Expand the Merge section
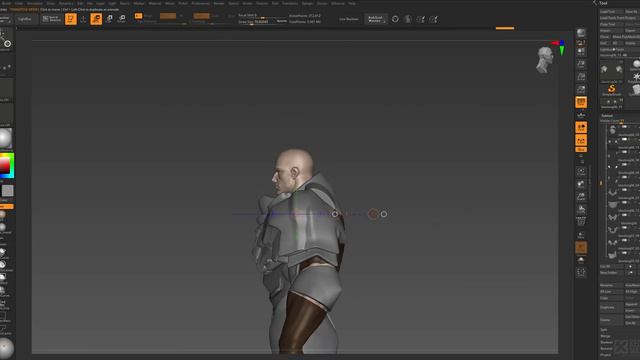Image resolution: width=640 pixels, height=360 pixels. [x=605, y=336]
